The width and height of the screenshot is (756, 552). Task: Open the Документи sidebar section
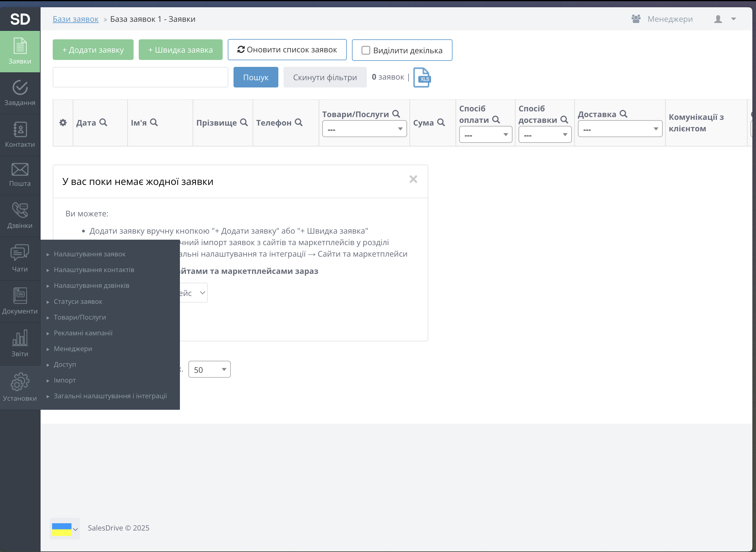20,301
